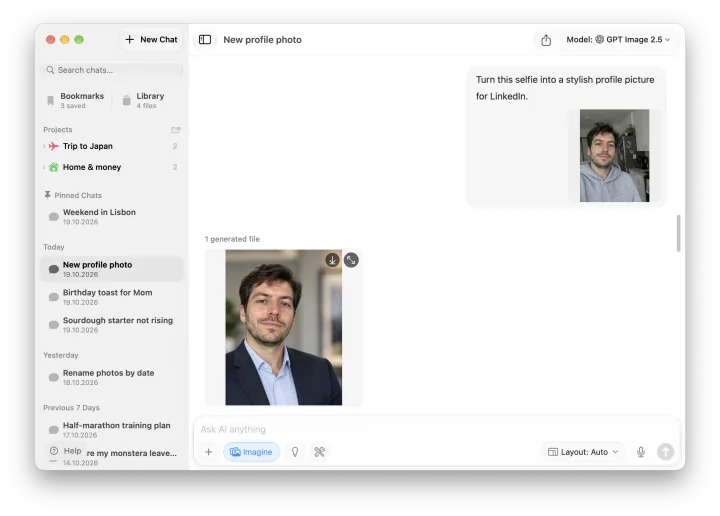Click the Help question mark icon

coord(54,451)
